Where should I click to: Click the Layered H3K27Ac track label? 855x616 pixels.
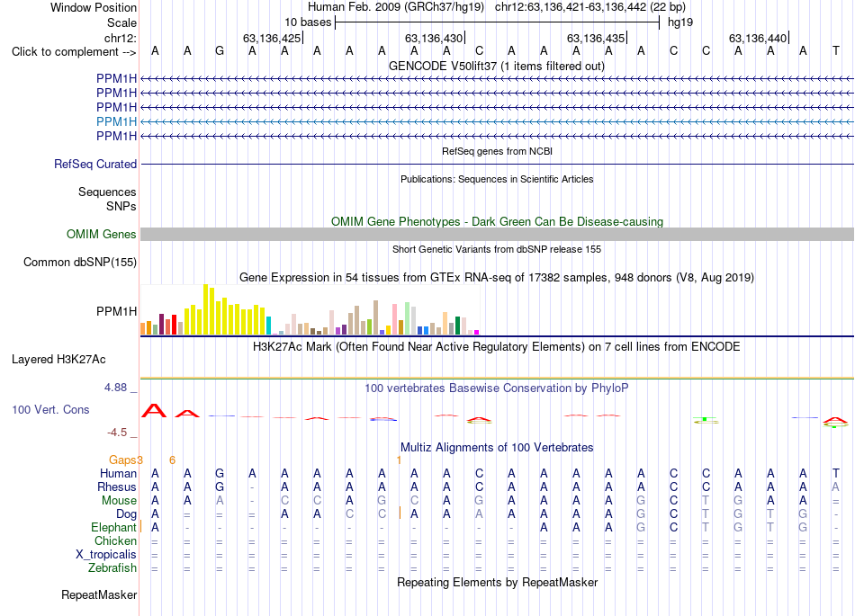point(58,360)
